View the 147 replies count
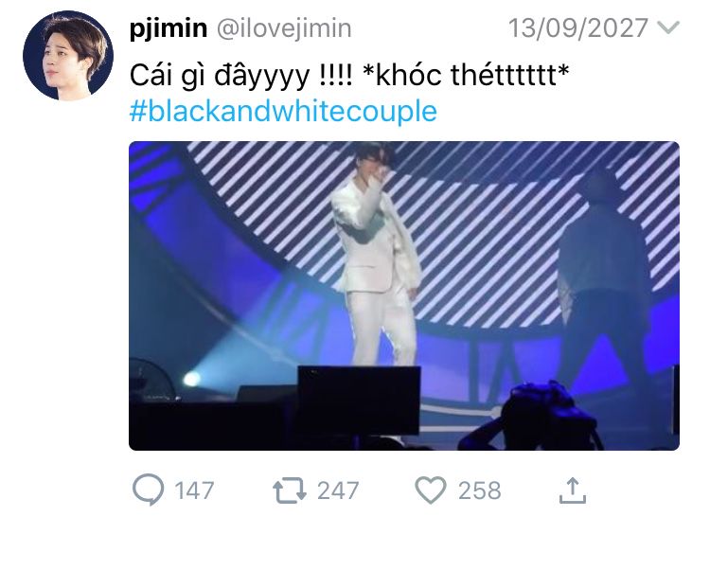The width and height of the screenshot is (710, 588). [194, 491]
